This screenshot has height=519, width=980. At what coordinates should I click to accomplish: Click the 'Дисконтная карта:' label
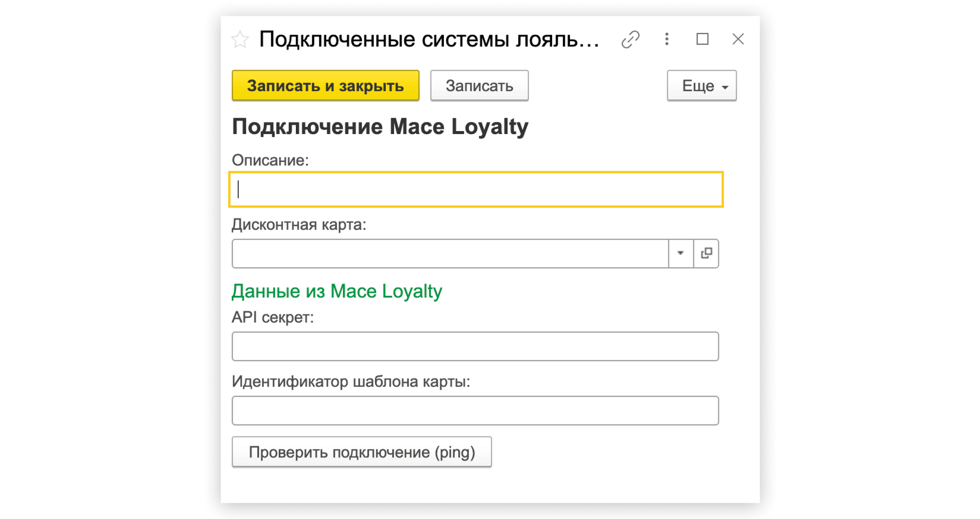coord(299,225)
